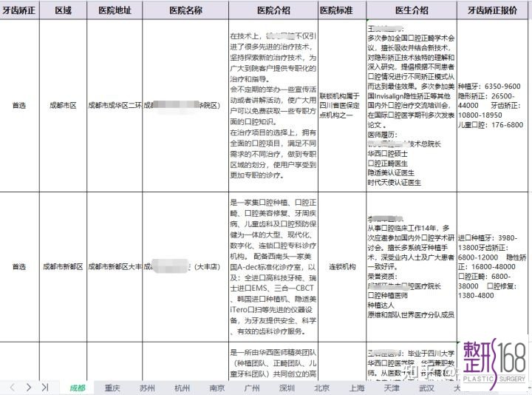Click the 成都市区 region cell
Image resolution: width=532 pixels, height=395 pixels.
(x=63, y=106)
